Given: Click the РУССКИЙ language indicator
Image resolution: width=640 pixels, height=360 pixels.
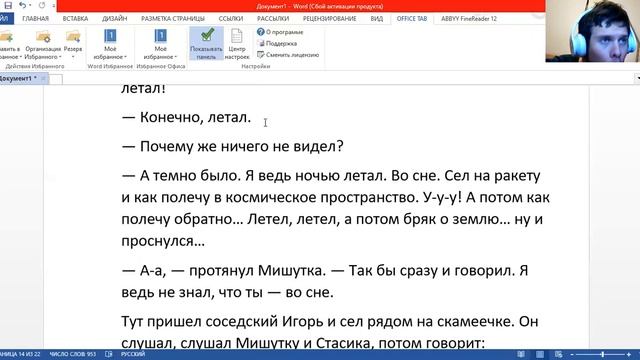Looking at the screenshot, I should pos(133,354).
